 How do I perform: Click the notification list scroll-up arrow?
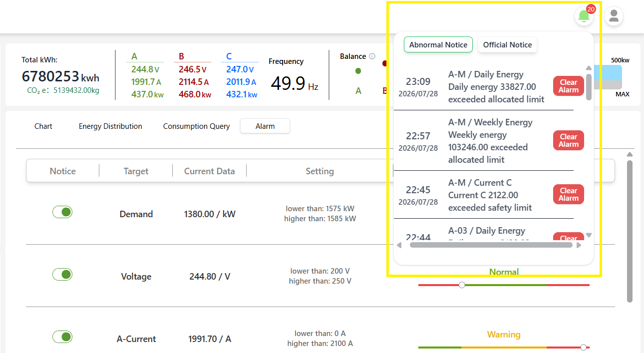pos(589,68)
